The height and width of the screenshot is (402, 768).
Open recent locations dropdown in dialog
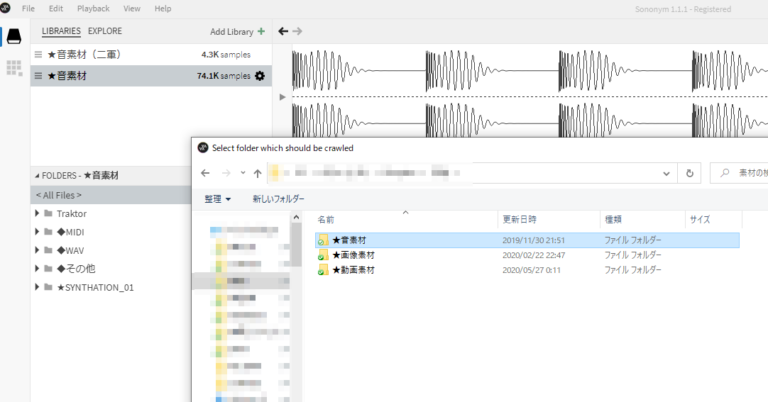(243, 173)
